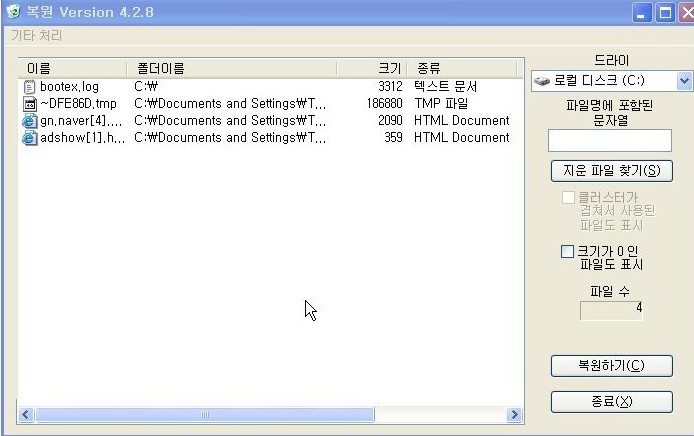Image resolution: width=694 pixels, height=436 pixels.
Task: Sort by the 크기 column header
Action: coord(372,68)
